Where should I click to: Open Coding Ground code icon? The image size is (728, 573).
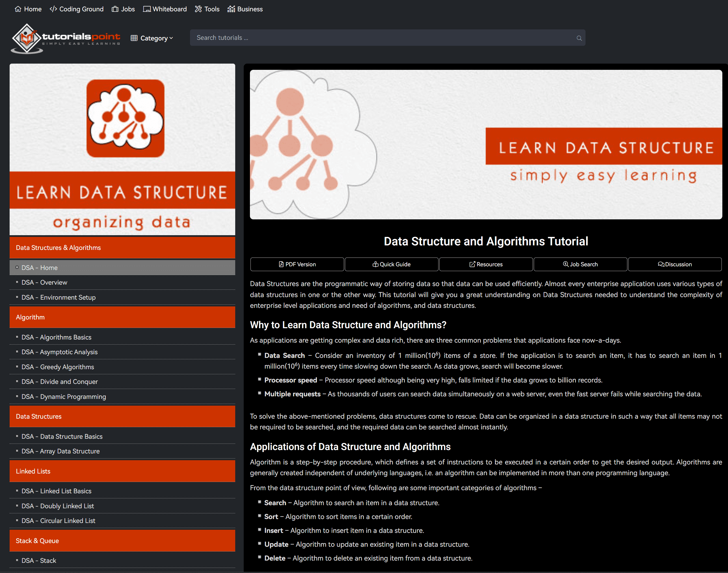click(x=53, y=9)
